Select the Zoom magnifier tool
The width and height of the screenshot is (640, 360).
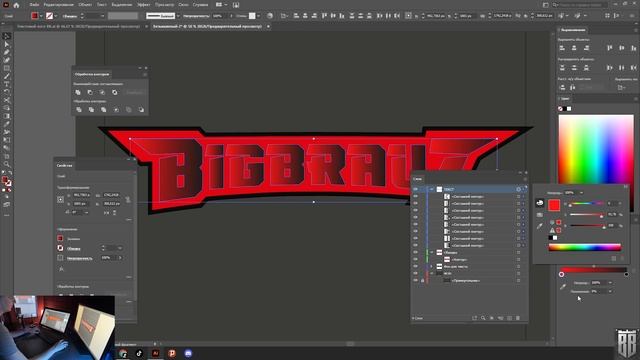(7, 164)
